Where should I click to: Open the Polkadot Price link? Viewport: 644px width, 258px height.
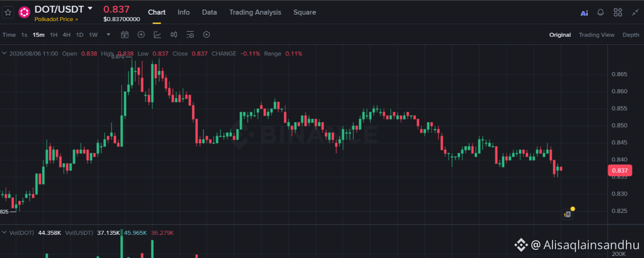click(56, 19)
